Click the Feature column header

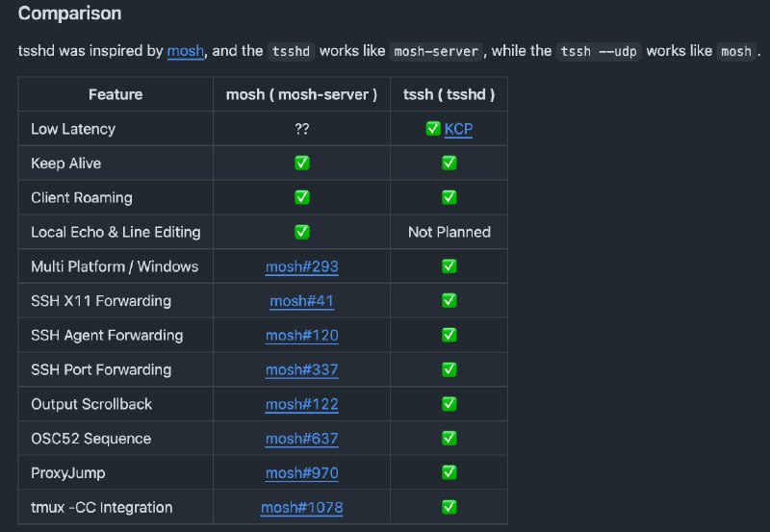tap(115, 94)
